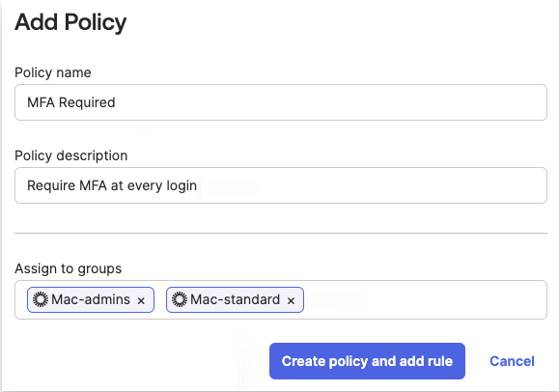Image resolution: width=559 pixels, height=392 pixels.
Task: Click the Policy description label
Action: click(70, 155)
